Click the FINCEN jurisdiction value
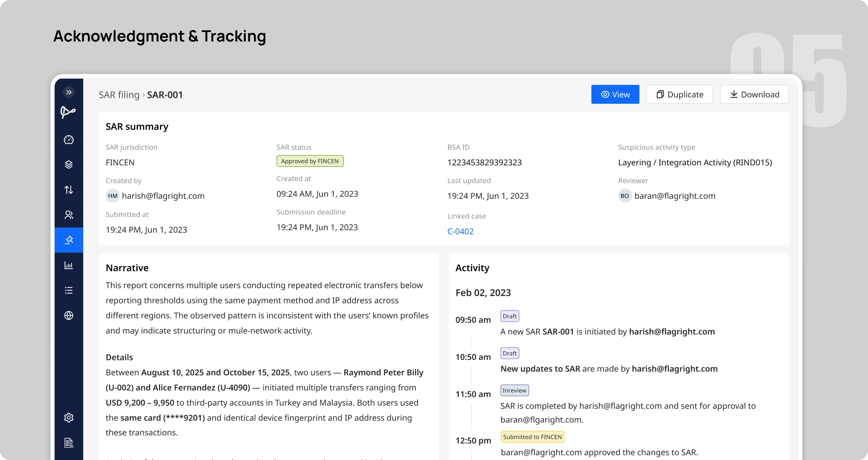 pyautogui.click(x=120, y=162)
